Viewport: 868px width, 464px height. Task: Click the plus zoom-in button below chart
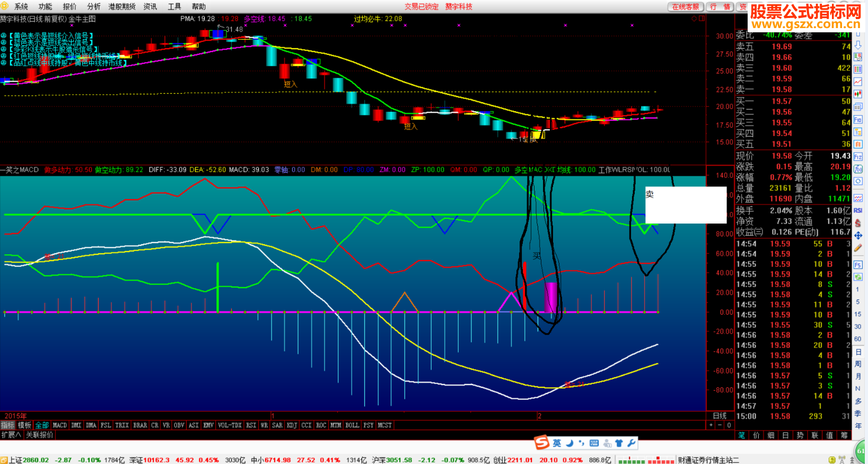[711, 425]
